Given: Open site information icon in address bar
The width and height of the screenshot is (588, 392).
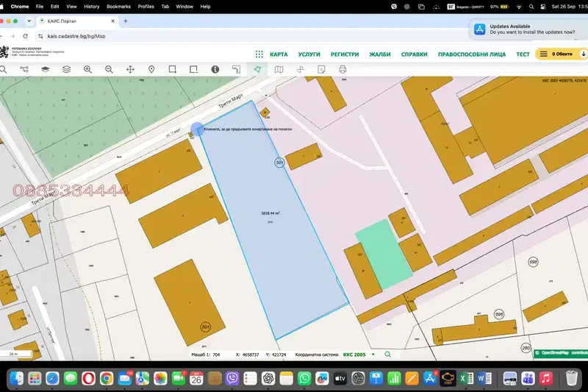Looking at the screenshot, I should click(x=40, y=36).
